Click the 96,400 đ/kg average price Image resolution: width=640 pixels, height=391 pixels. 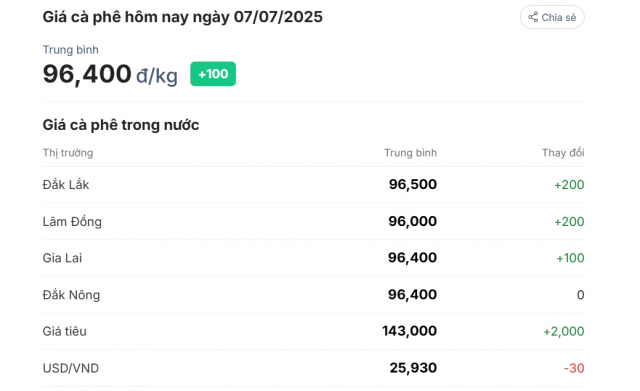click(110, 74)
